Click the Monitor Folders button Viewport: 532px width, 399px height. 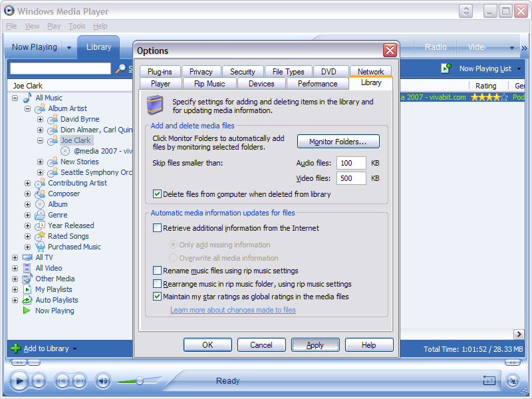(x=338, y=142)
